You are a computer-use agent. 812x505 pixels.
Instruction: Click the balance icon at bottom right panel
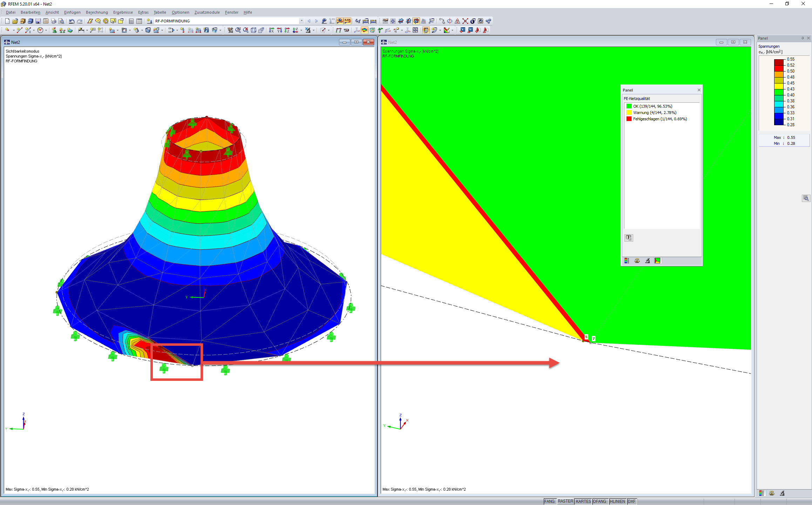coord(772,493)
